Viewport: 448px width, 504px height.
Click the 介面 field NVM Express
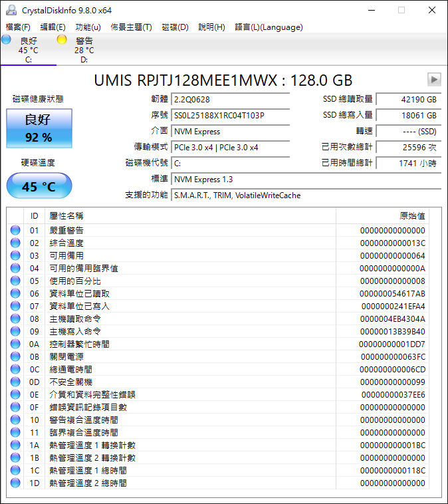(230, 132)
